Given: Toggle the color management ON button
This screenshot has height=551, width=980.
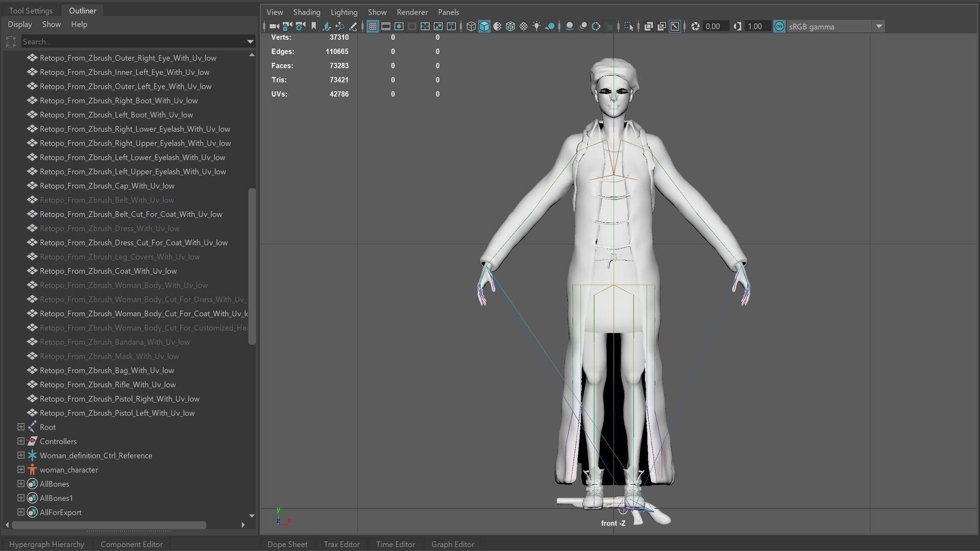Looking at the screenshot, I should coord(779,27).
